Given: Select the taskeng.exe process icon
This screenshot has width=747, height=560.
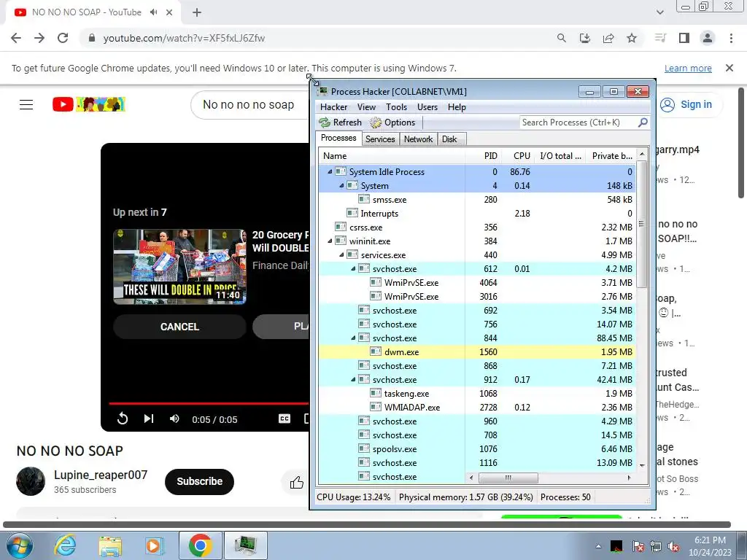Looking at the screenshot, I should 376,393.
